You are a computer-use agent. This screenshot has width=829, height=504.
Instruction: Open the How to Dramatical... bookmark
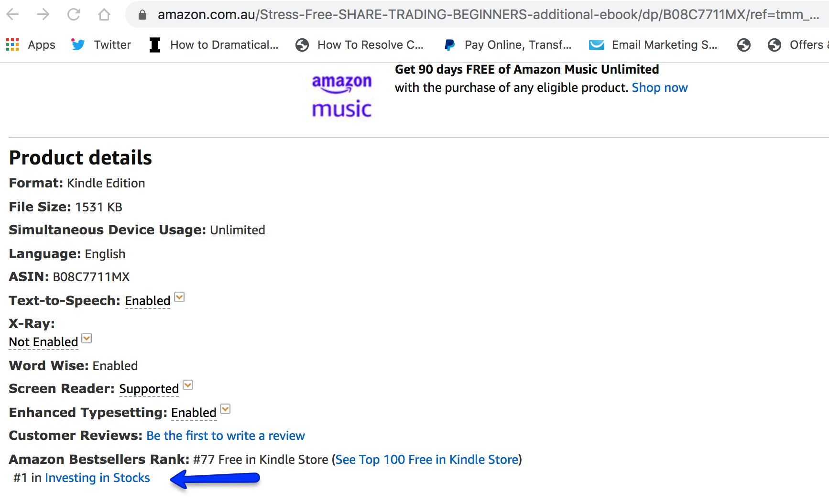[214, 45]
